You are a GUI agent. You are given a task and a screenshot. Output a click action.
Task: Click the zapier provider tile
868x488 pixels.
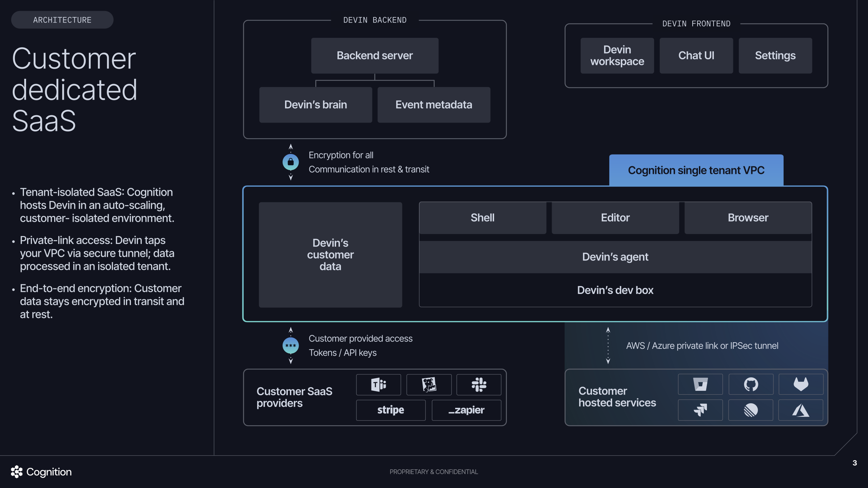coord(466,410)
